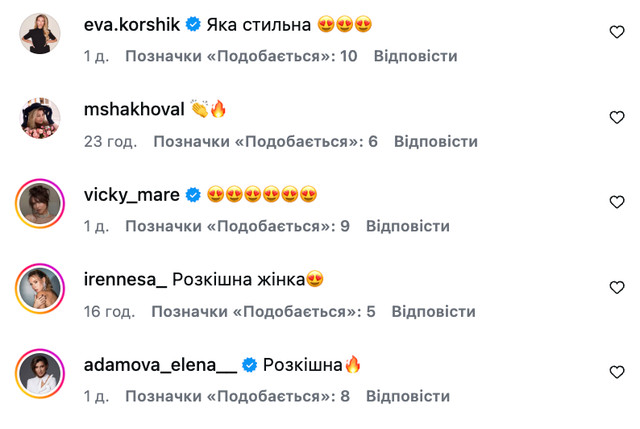
Task: Click Відповісти under vicky_mare's comment
Action: [407, 226]
